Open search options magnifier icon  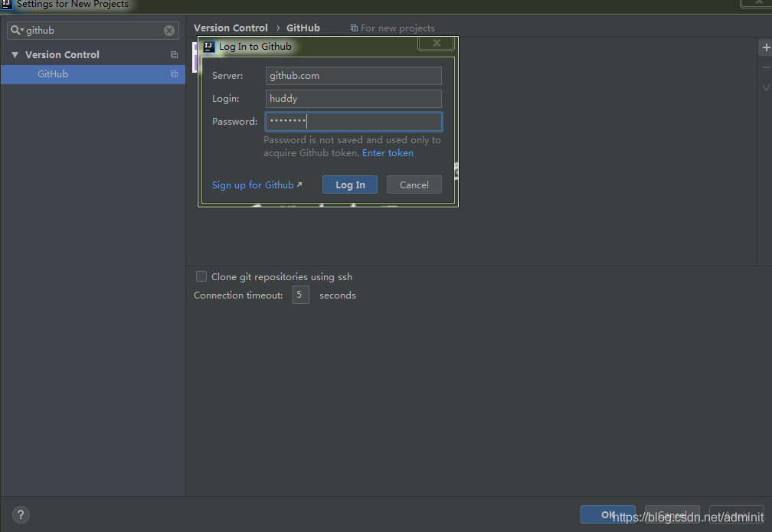[x=17, y=31]
